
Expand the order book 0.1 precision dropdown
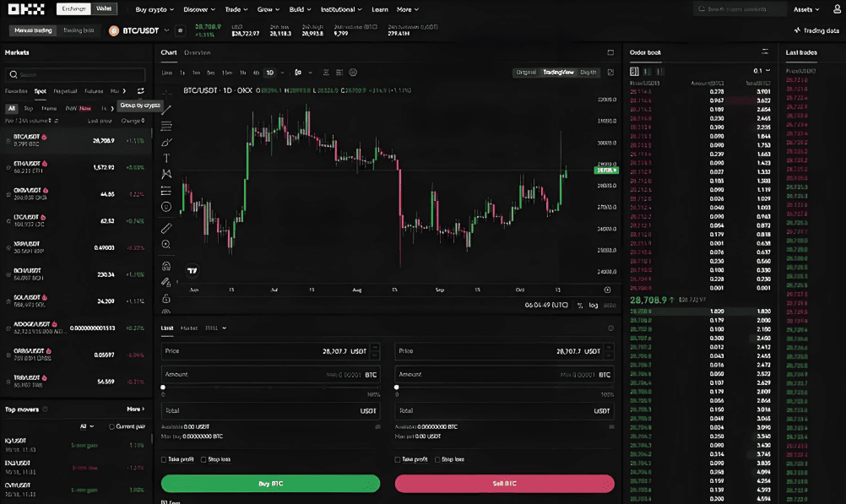pyautogui.click(x=762, y=71)
